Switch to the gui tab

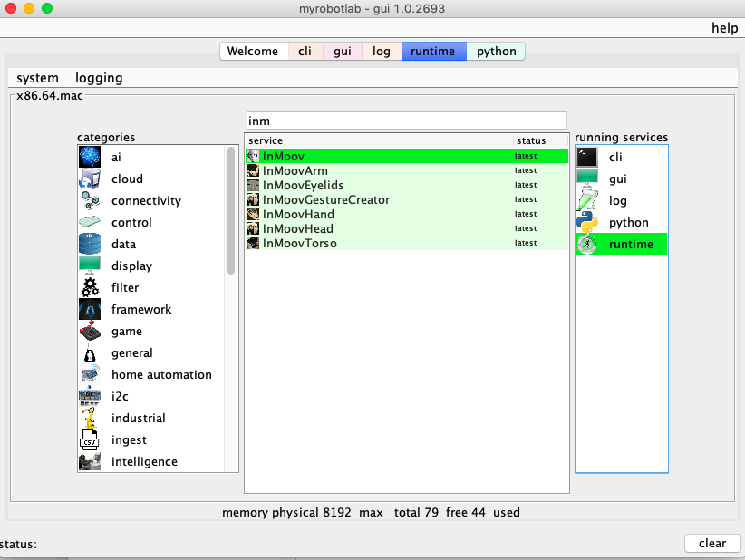click(x=343, y=52)
